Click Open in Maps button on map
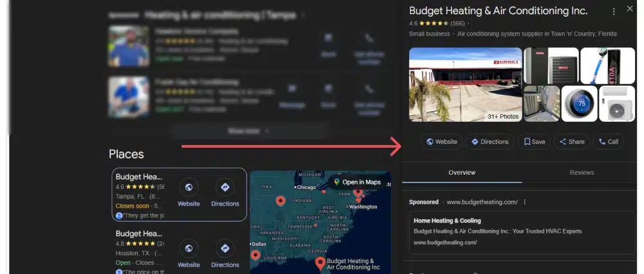 tap(357, 182)
